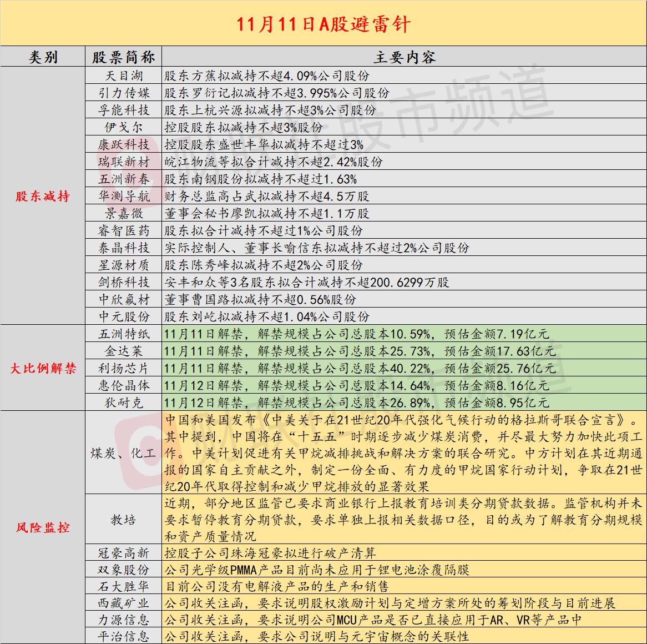Click the 风险监控 category cell
Screen dimensions: 647x644
pos(43,527)
